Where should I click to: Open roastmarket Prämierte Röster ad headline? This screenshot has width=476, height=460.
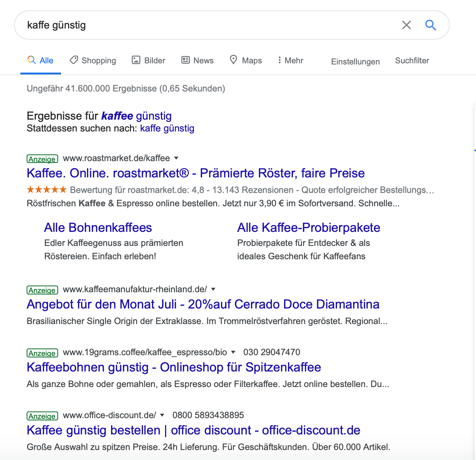coord(196,173)
